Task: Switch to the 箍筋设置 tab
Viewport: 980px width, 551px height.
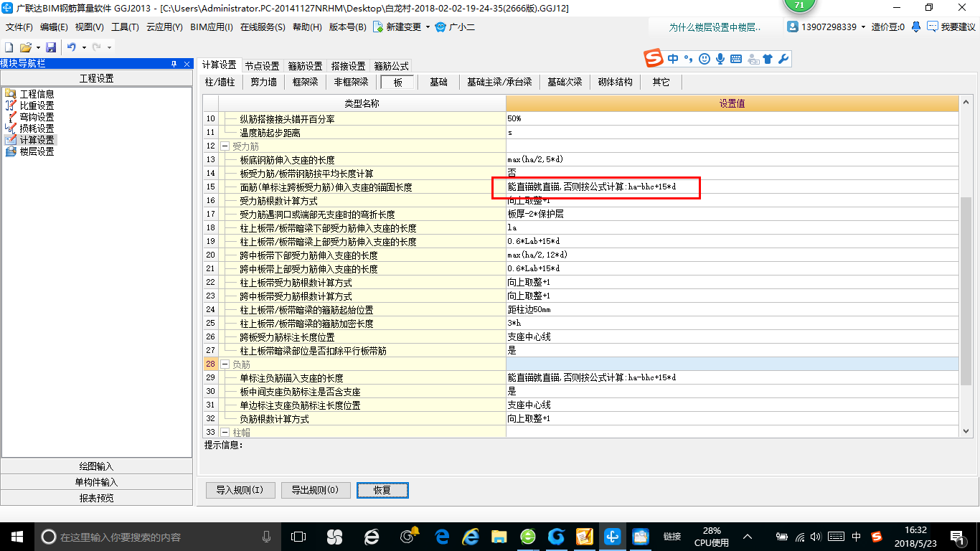Action: (305, 65)
